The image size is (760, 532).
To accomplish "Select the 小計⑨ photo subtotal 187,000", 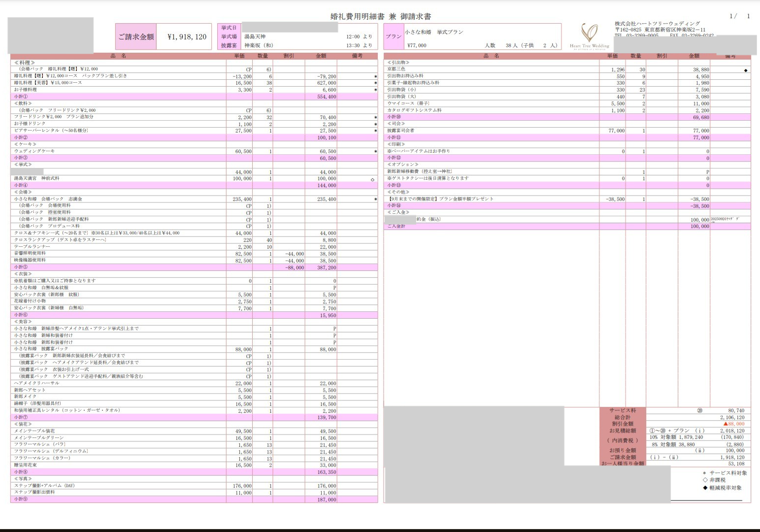I will click(327, 499).
